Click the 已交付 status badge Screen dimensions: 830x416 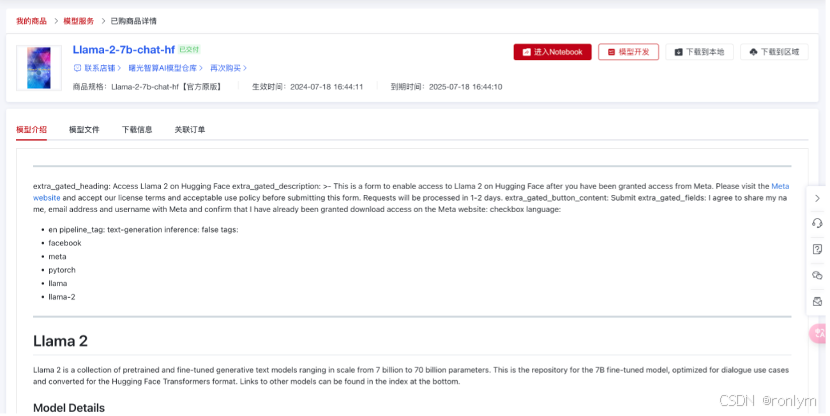click(x=189, y=50)
